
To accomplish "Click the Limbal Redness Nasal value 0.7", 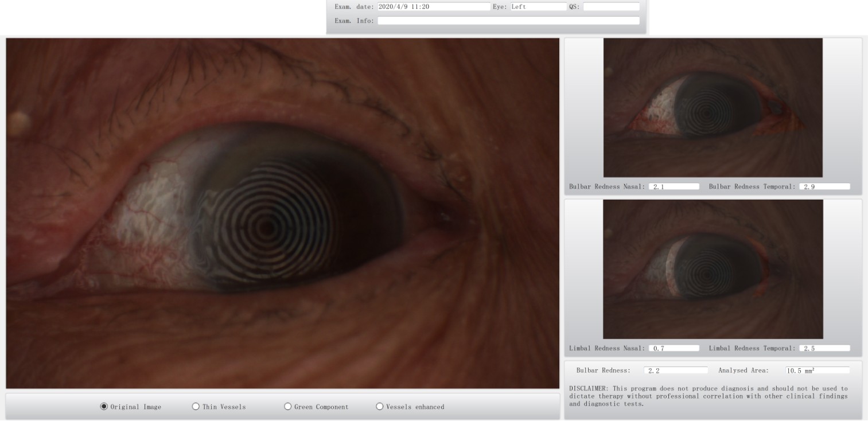I will click(x=674, y=348).
